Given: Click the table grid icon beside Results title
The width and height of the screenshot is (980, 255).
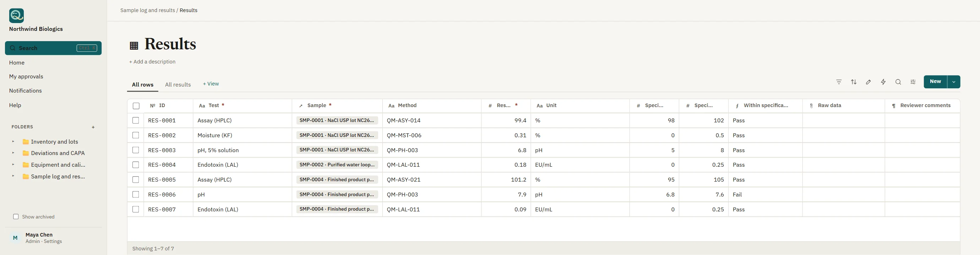Looking at the screenshot, I should tap(134, 46).
